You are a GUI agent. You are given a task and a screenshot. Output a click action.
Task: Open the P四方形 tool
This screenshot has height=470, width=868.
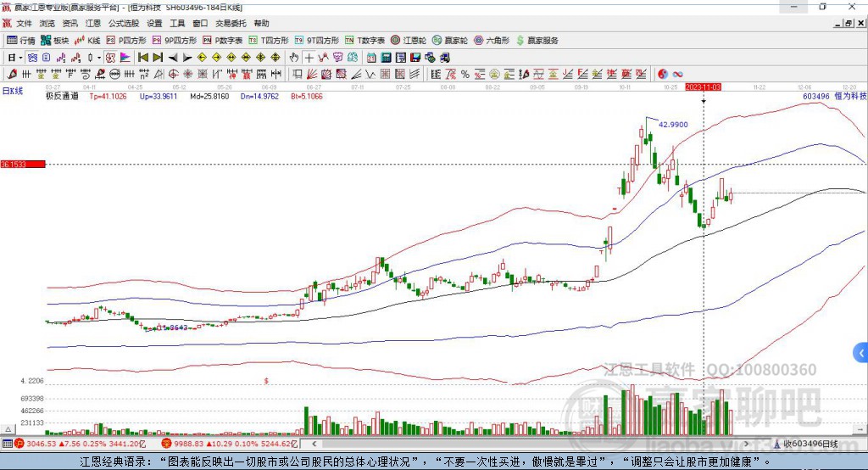[126, 41]
